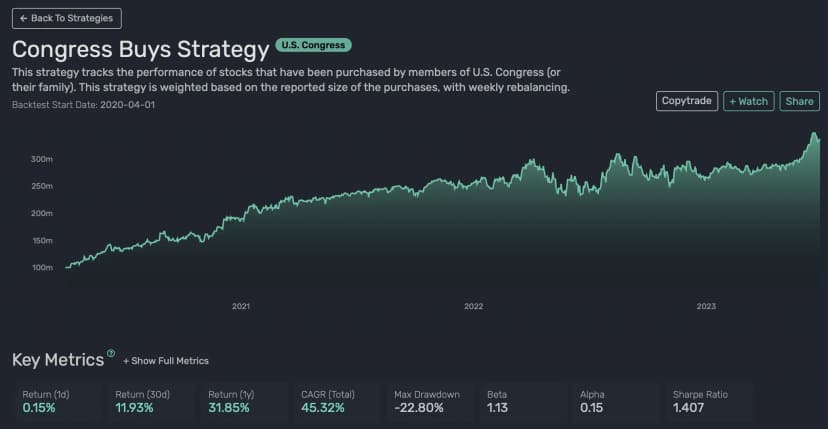Image resolution: width=828 pixels, height=429 pixels.
Task: Add strategy to watchlist with Watch
Action: (749, 101)
